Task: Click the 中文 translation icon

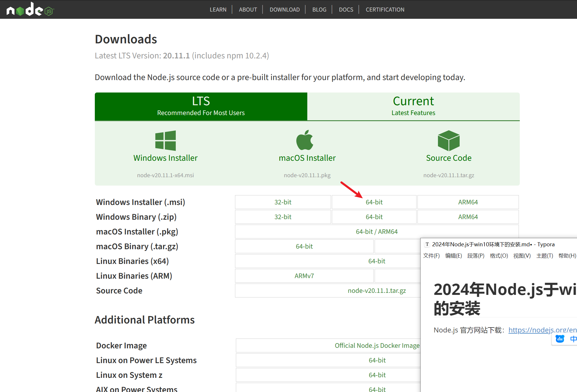Action: tap(573, 341)
